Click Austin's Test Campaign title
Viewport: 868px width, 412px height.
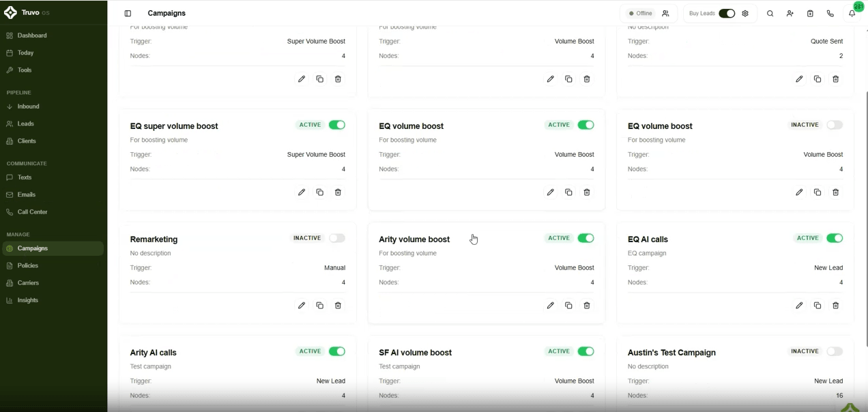point(671,353)
